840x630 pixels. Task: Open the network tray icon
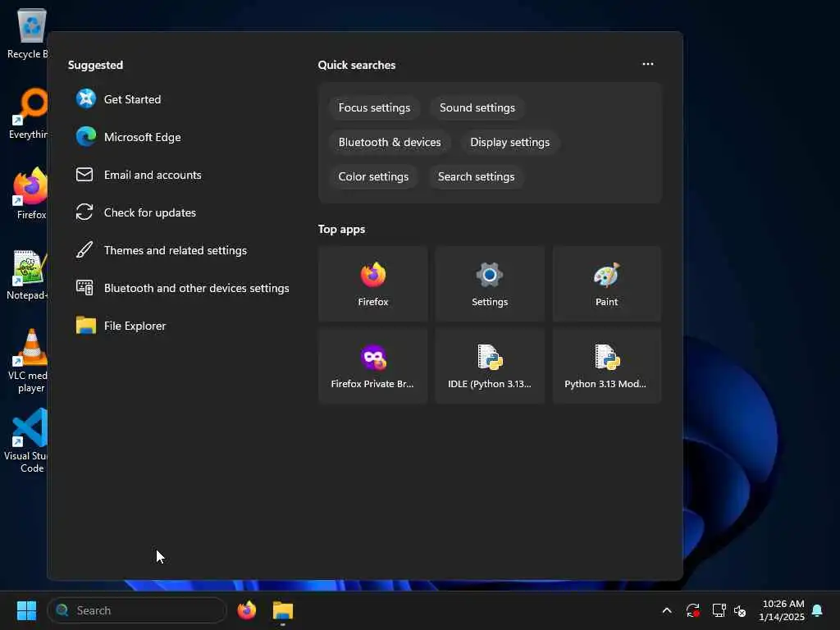tap(719, 610)
